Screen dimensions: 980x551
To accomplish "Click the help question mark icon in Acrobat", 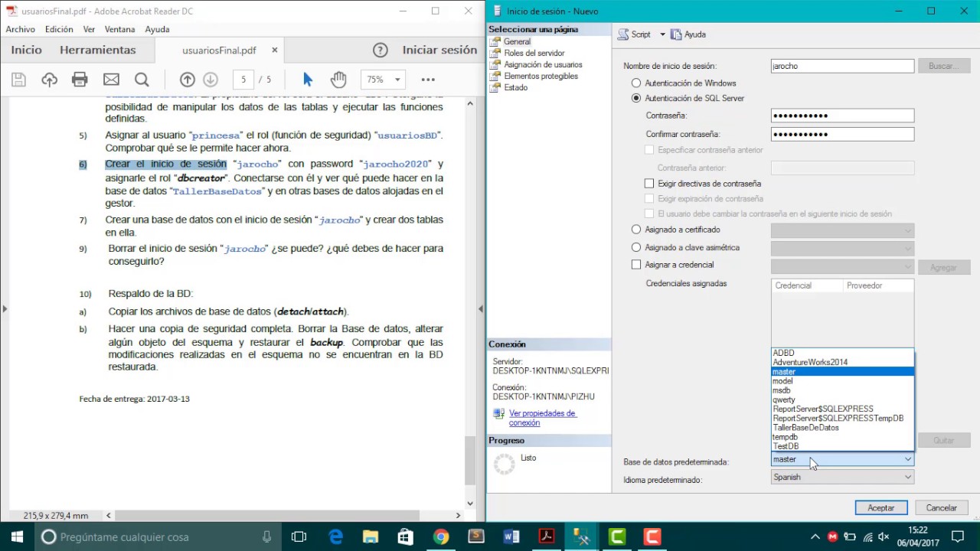I will [381, 51].
